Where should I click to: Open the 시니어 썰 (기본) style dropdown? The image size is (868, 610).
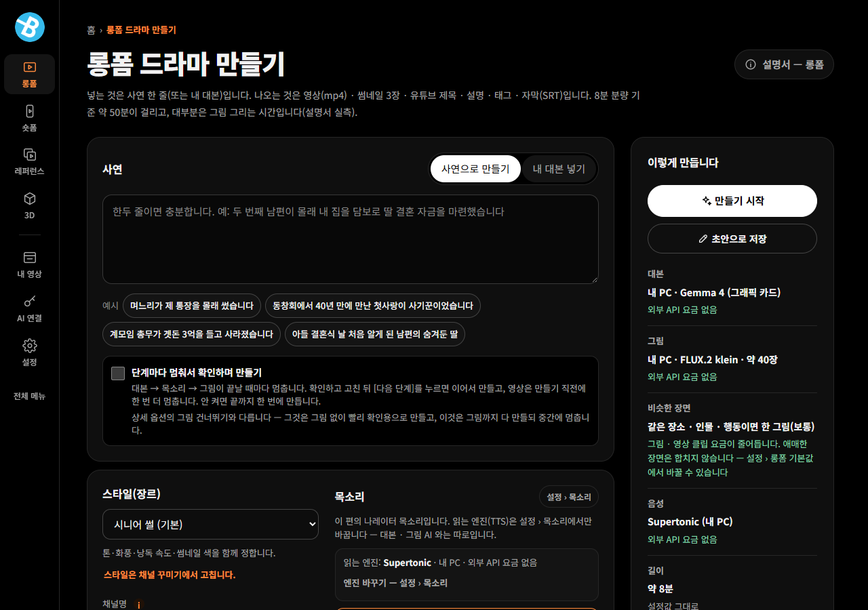(210, 524)
